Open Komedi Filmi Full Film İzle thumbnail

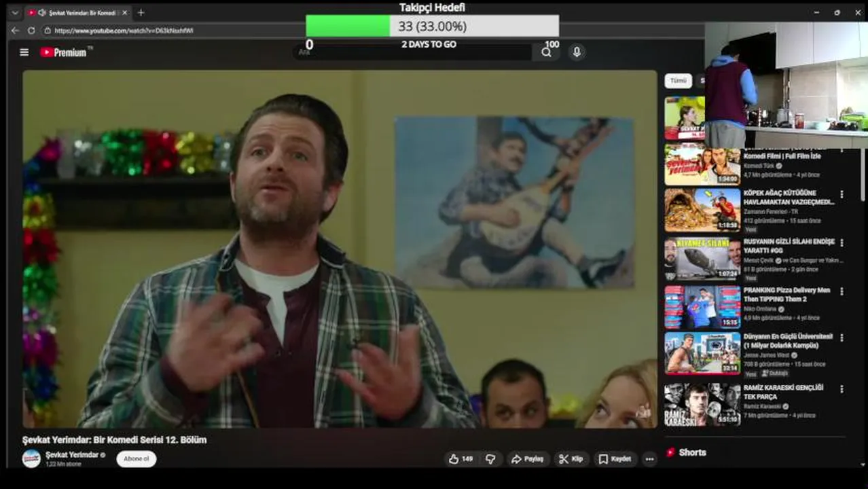click(x=702, y=164)
